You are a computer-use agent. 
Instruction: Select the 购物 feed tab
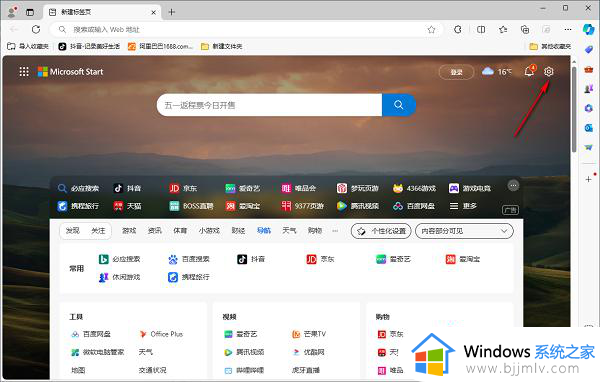pos(315,230)
